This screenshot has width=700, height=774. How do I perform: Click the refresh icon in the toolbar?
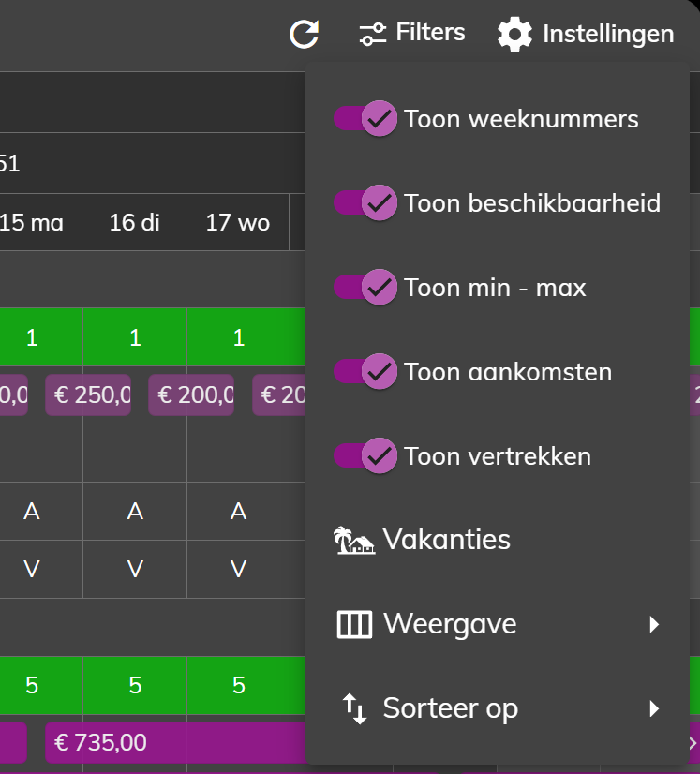click(x=305, y=34)
